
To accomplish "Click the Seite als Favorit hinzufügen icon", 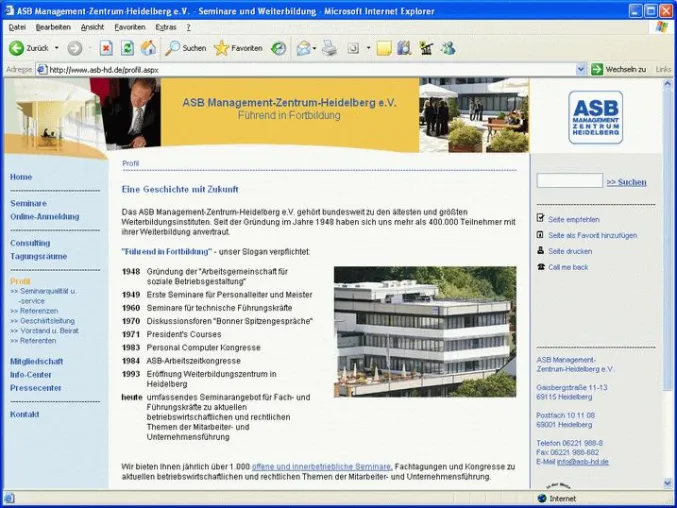I will click(540, 235).
